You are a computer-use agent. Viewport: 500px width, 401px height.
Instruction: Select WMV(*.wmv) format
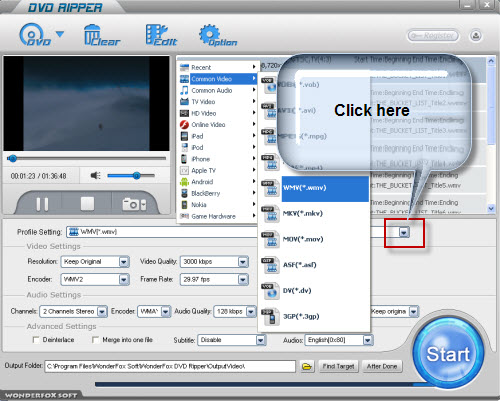pos(325,189)
